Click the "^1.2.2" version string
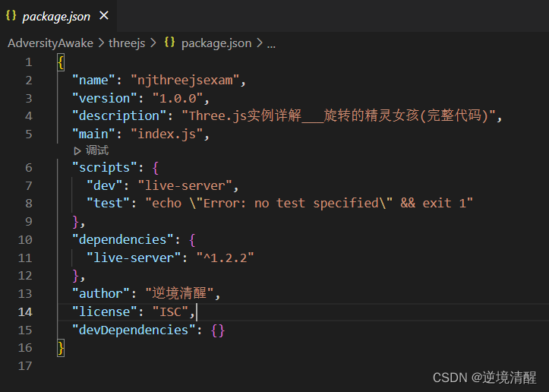Image resolution: width=549 pixels, height=392 pixels. pyautogui.click(x=225, y=258)
